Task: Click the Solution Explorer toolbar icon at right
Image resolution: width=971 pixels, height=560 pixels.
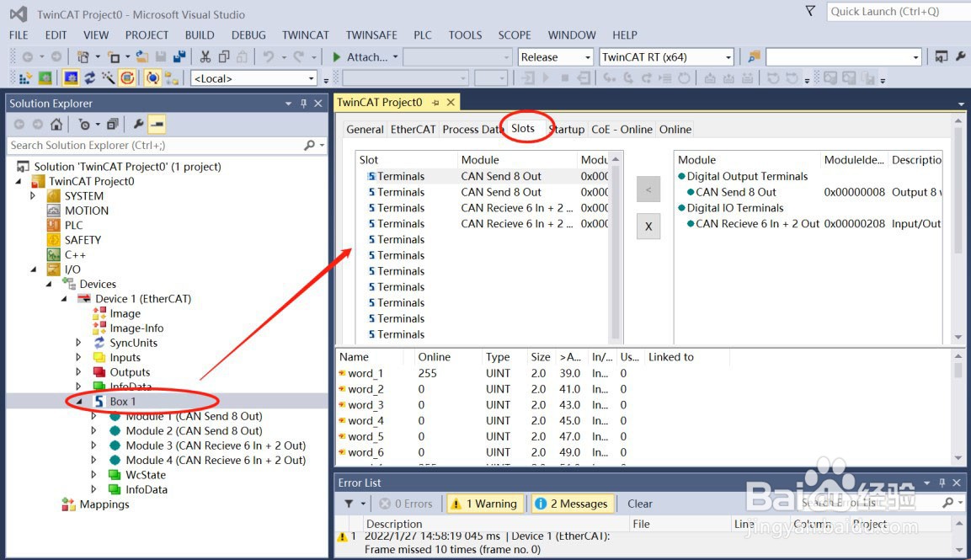Action: [942, 57]
